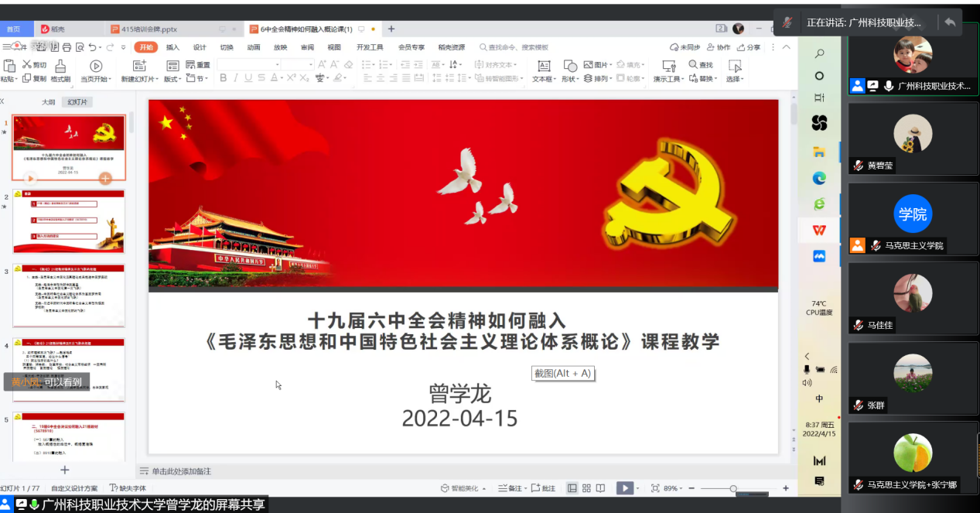Click the Not Synced (未同步) button

coord(685,47)
